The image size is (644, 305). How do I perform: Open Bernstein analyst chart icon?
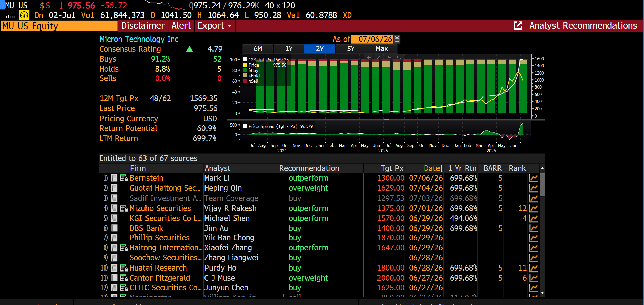click(x=533, y=178)
